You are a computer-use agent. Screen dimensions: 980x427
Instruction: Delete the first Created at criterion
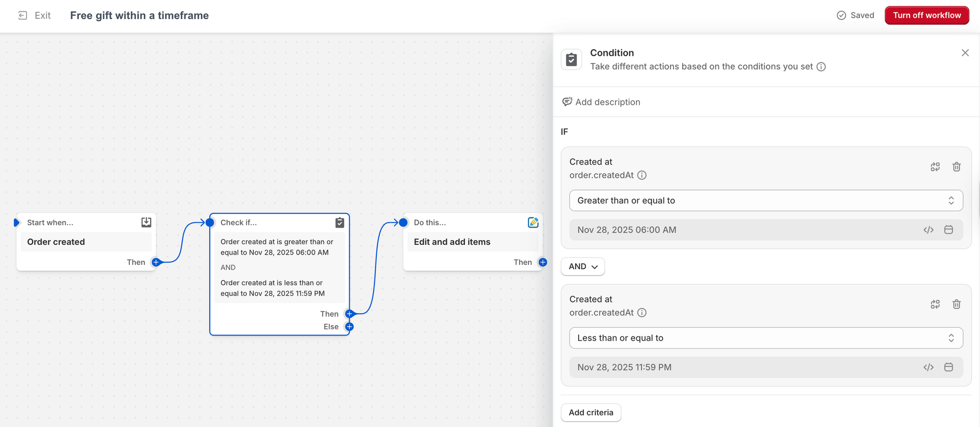956,167
